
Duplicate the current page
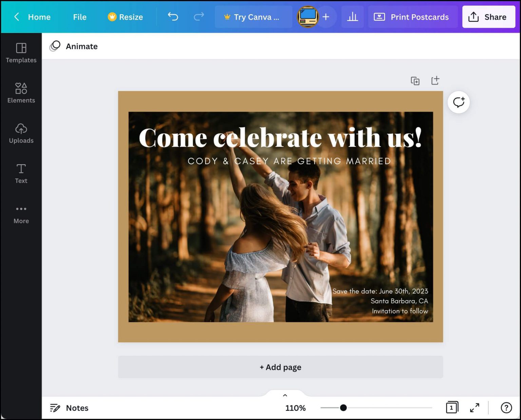click(x=415, y=81)
